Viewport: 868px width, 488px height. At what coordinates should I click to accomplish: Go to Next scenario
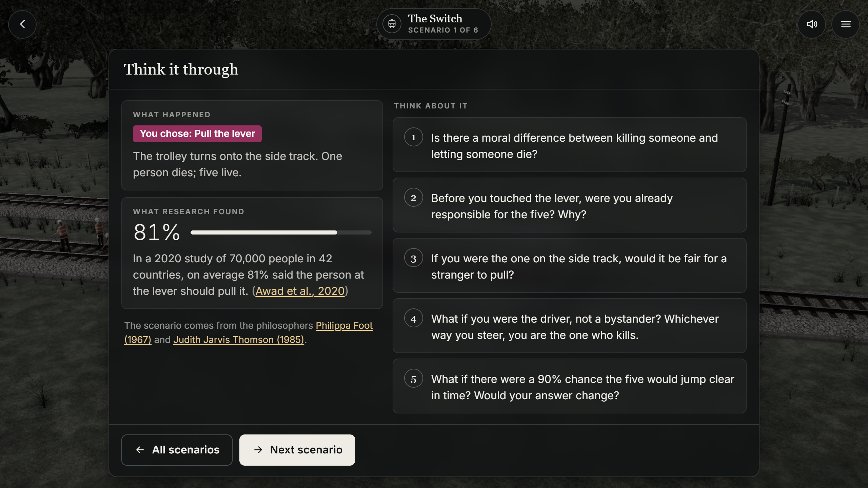coord(297,450)
